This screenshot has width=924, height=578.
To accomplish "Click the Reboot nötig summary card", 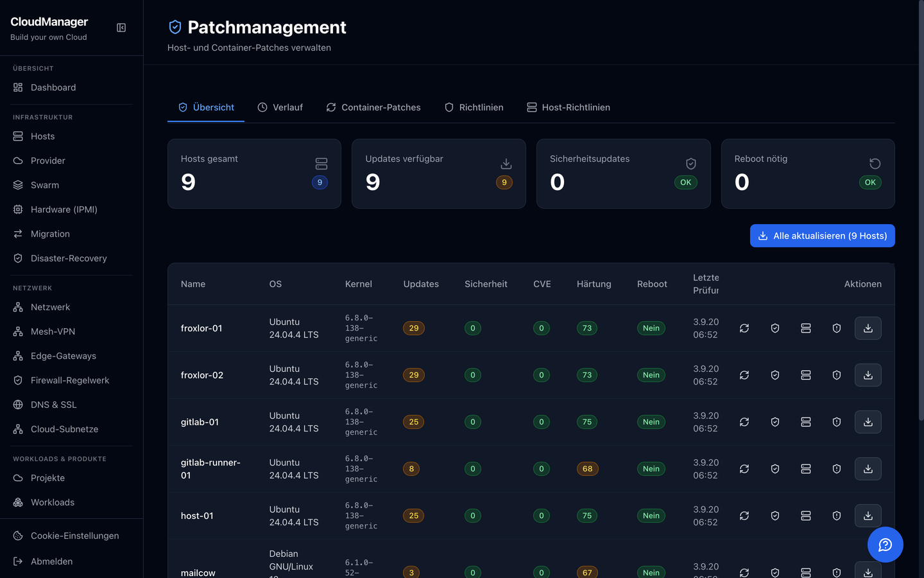I will tap(808, 173).
